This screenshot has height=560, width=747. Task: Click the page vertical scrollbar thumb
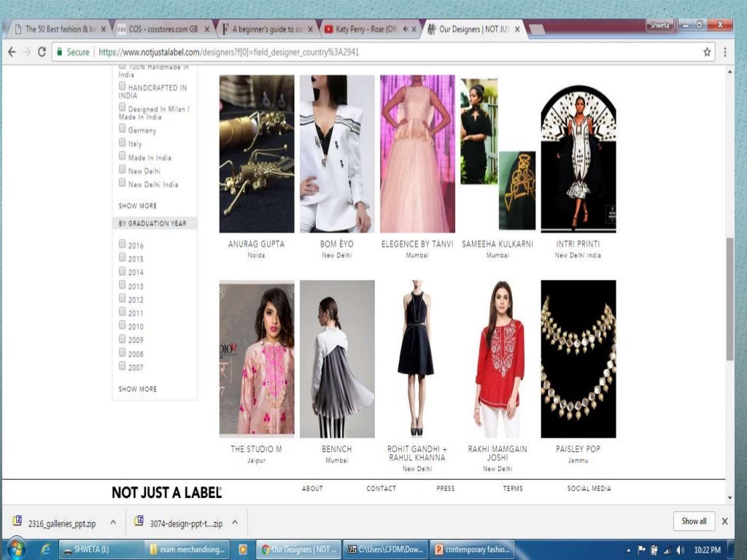[729, 299]
